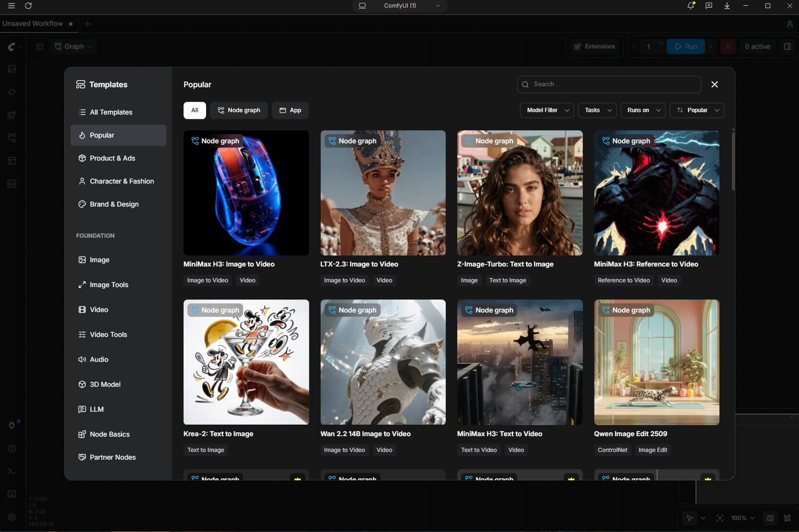Open the notifications bell icon

[x=691, y=6]
